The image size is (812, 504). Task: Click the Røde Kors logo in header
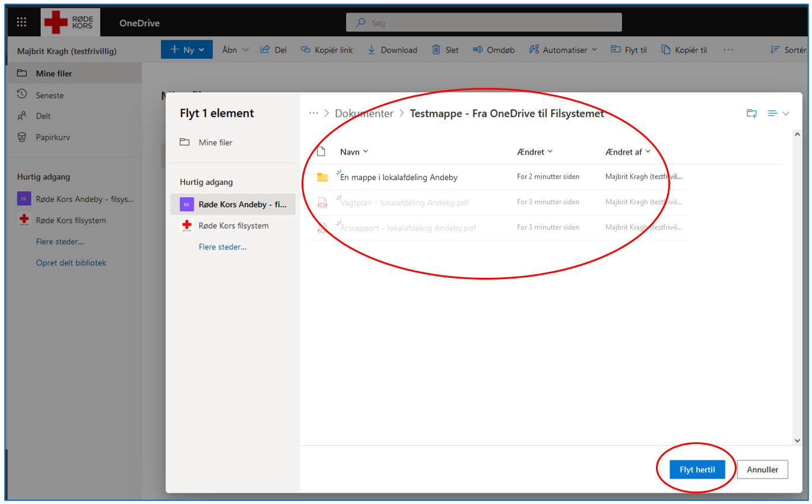[x=70, y=23]
